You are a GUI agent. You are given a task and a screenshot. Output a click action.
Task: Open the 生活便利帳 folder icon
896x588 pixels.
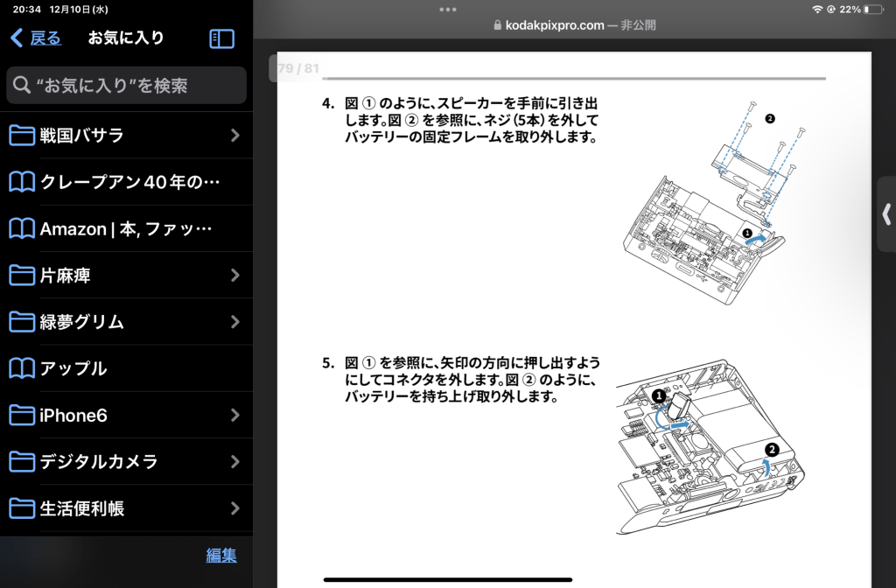(x=21, y=508)
